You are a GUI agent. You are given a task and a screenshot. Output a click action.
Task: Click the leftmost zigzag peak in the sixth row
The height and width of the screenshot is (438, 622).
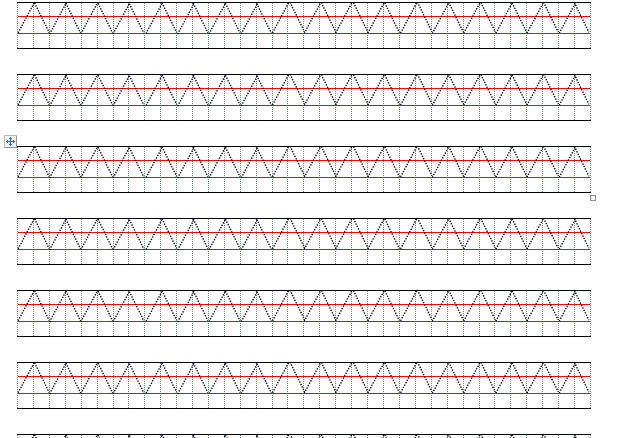coord(34,364)
